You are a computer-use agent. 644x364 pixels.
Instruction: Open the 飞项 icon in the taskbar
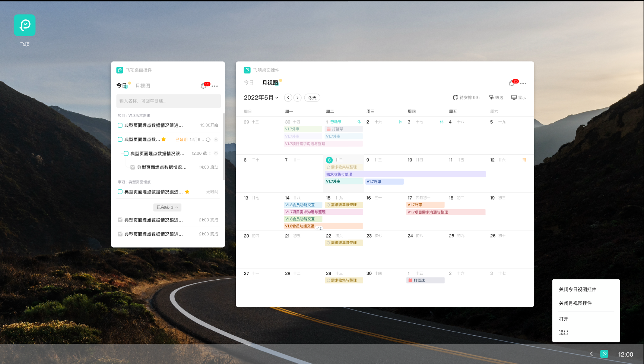604,354
